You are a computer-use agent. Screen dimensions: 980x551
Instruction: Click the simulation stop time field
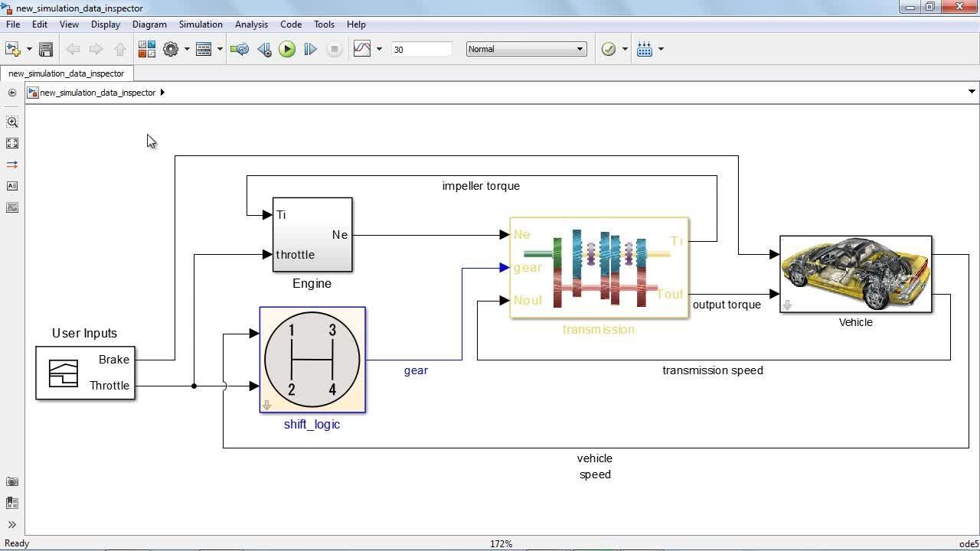coord(420,49)
